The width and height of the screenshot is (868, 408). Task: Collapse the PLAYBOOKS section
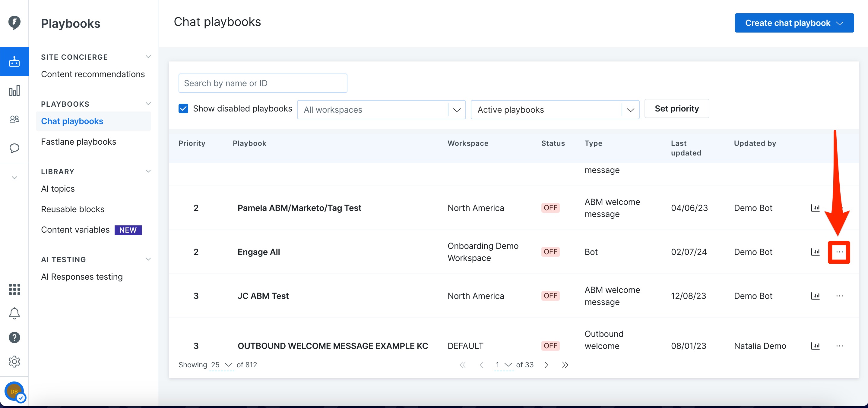click(148, 104)
